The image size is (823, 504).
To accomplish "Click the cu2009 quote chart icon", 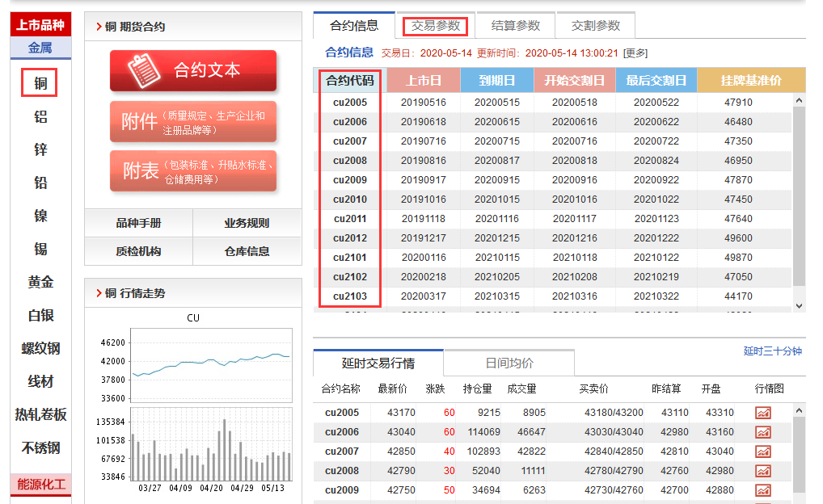I will 762,490.
